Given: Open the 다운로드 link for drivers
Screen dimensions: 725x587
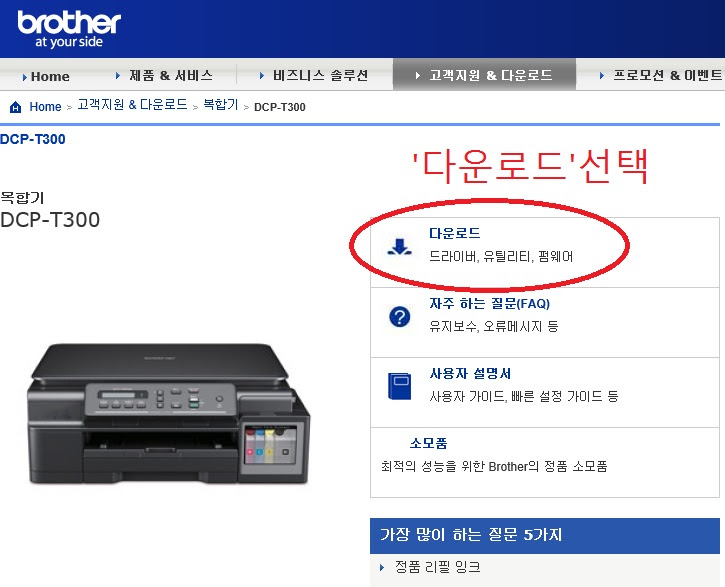Looking at the screenshot, I should coord(455,233).
